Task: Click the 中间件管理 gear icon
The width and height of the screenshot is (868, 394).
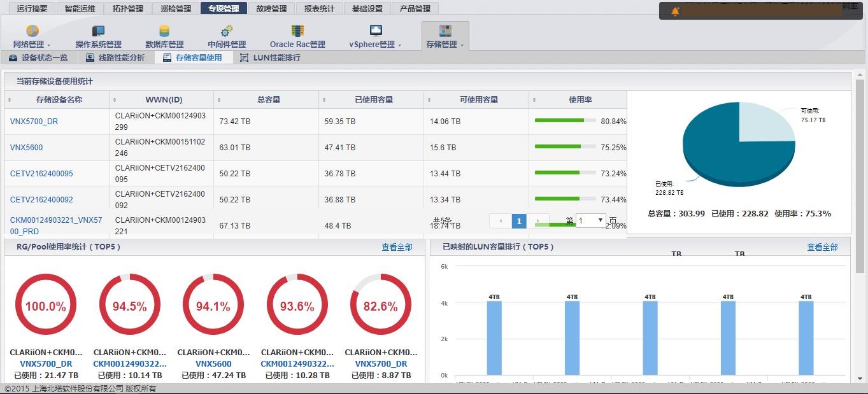Action: tap(226, 31)
